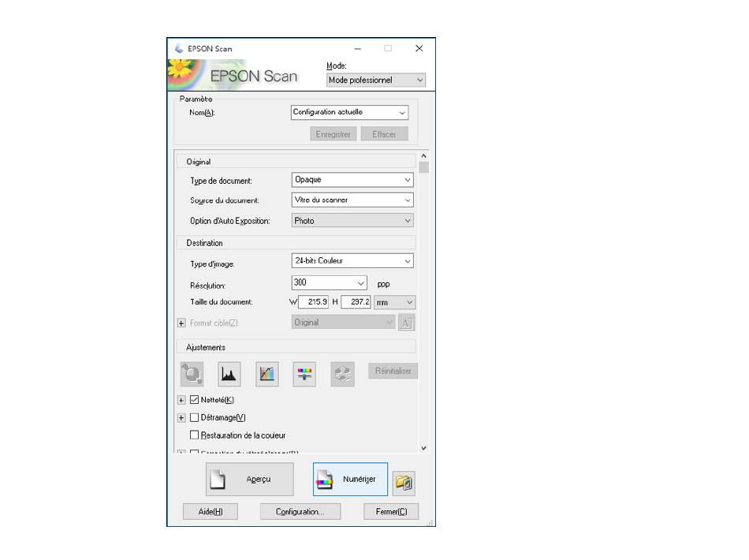
Task: Open file save settings folder icon
Action: coord(404,481)
